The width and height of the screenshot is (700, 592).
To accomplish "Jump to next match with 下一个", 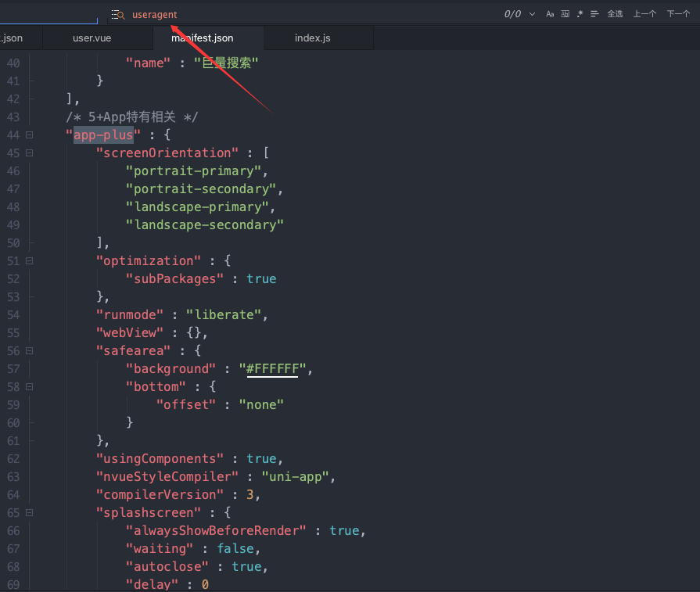I will (678, 14).
